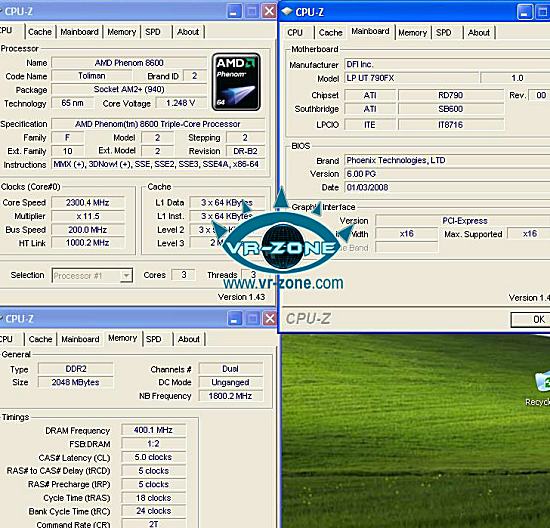Click core voltage value '1.248 V'

180,103
